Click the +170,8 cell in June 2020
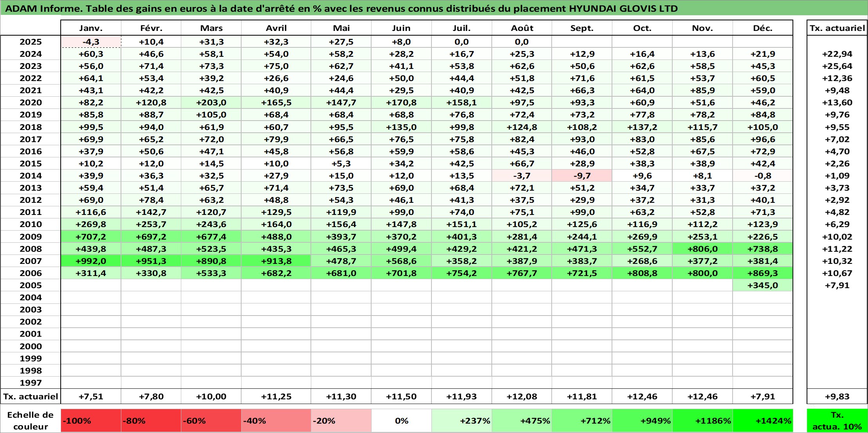Image resolution: width=868 pixels, height=433 pixels. coord(401,103)
